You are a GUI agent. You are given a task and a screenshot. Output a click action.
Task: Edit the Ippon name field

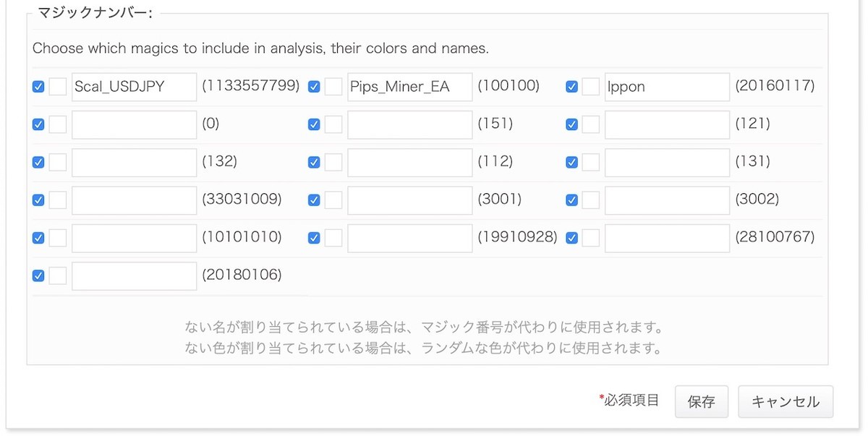(667, 87)
